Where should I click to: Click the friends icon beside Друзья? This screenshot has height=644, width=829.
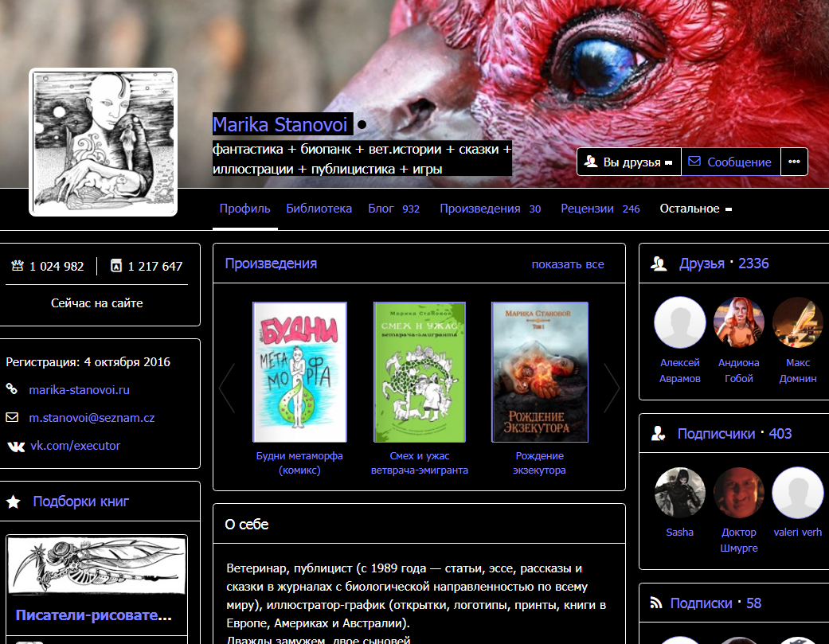[x=659, y=263]
